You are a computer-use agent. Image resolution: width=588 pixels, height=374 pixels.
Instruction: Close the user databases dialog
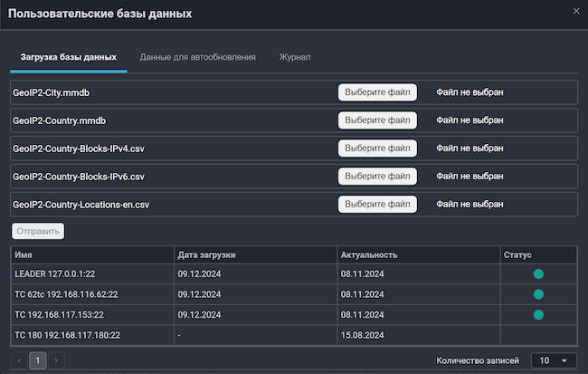(577, 11)
